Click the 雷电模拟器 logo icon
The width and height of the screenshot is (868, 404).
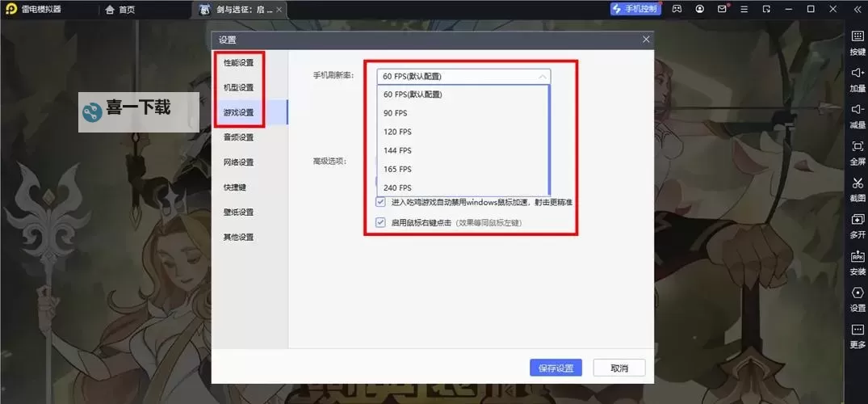coord(10,9)
